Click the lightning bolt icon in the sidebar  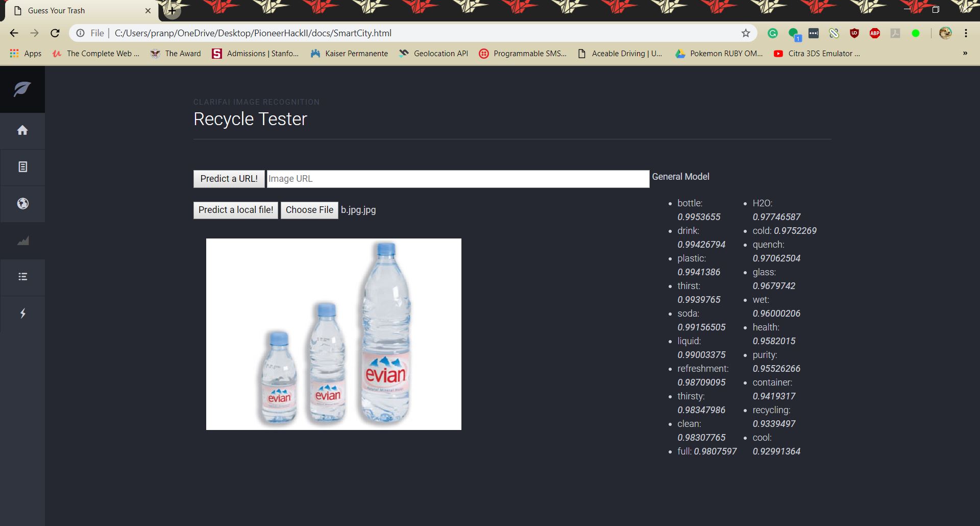click(x=22, y=313)
